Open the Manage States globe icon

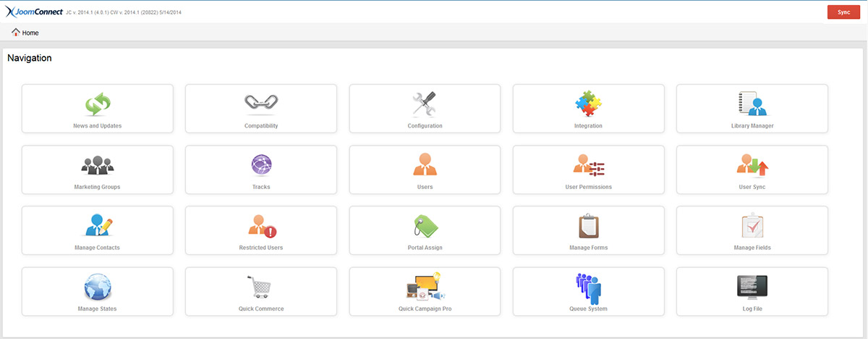coord(98,288)
